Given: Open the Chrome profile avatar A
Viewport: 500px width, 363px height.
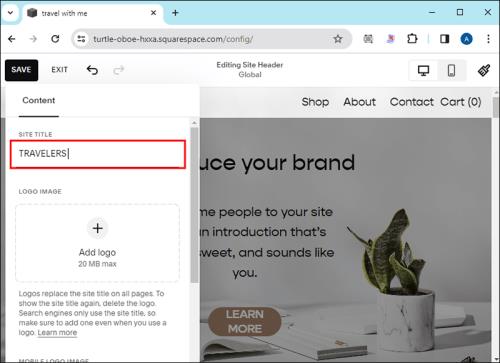Looking at the screenshot, I should pyautogui.click(x=466, y=39).
